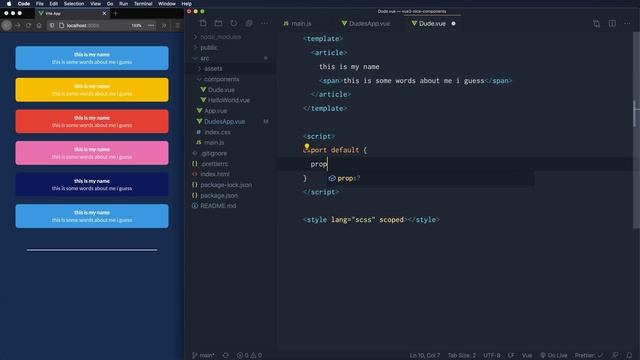640x360 pixels.
Task: Click the browser home icon
Action: pyautogui.click(x=39, y=25)
